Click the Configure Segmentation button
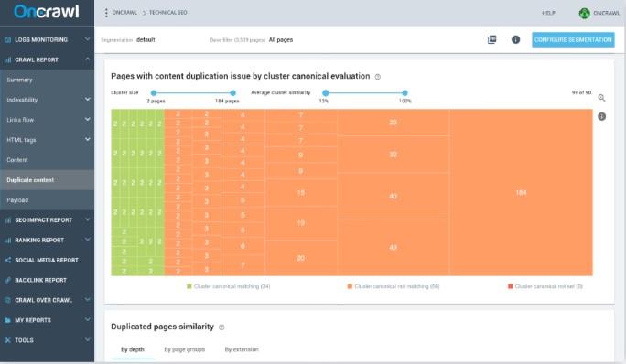 click(x=573, y=40)
